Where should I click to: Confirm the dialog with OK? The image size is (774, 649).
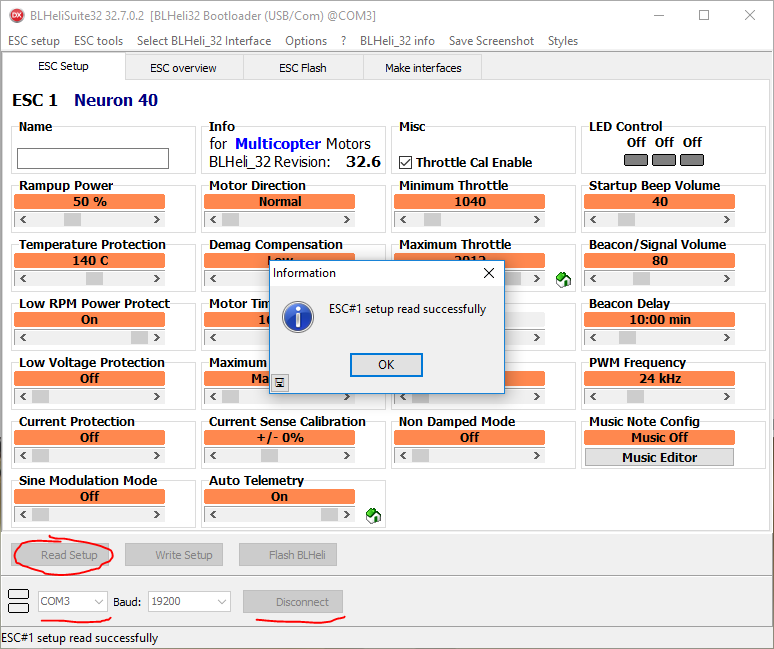point(386,365)
